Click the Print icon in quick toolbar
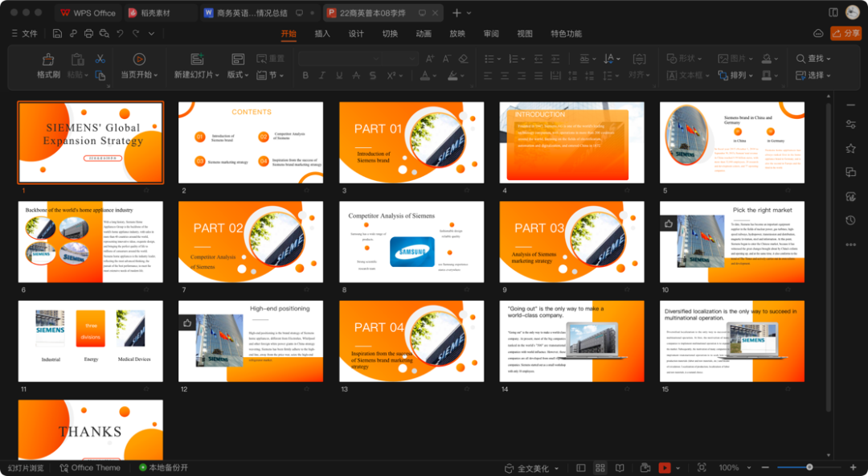Image resolution: width=868 pixels, height=476 pixels. click(x=88, y=34)
